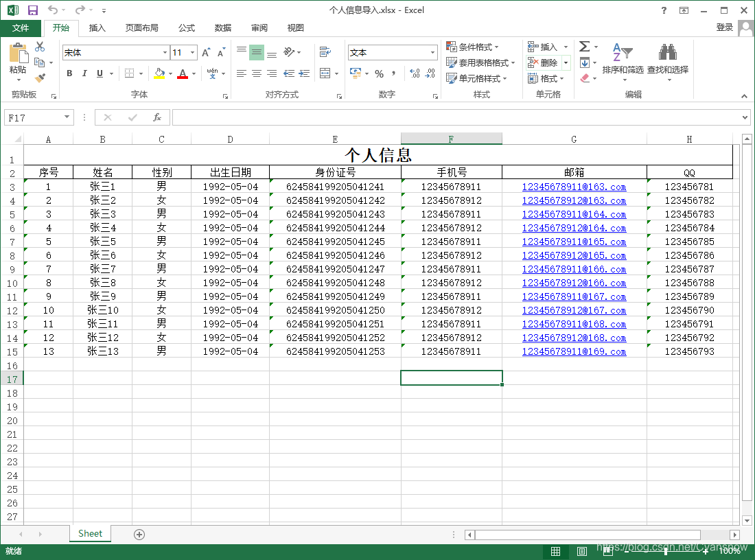The image size is (755, 560).
Task: Open Format as Table (套用表格格式) menu
Action: (480, 62)
